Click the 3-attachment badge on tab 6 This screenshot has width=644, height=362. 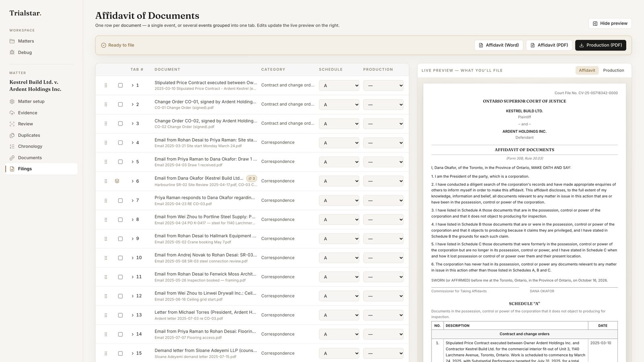point(252,178)
